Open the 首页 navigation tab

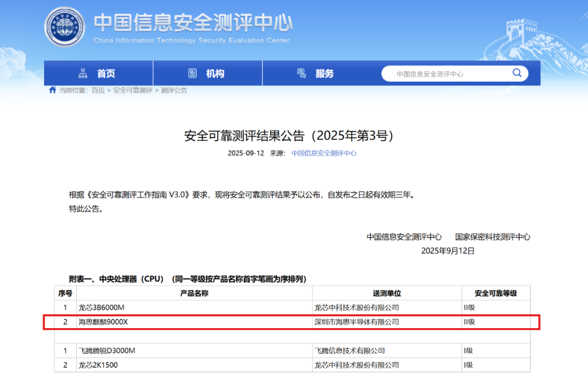point(106,74)
